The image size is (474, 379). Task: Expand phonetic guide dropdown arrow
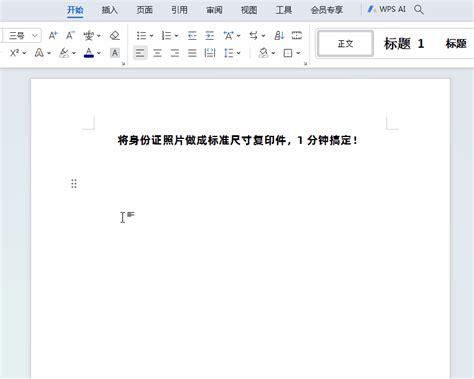(99, 36)
